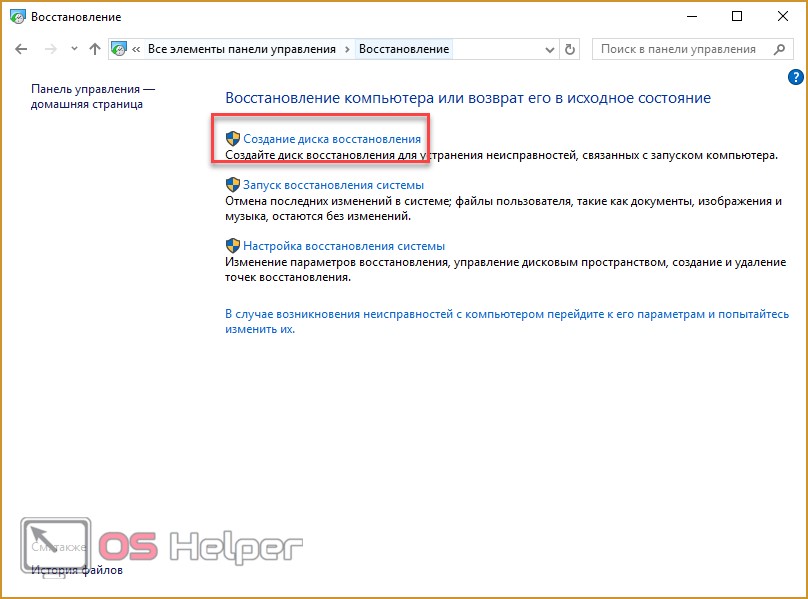Click the search magnifier icon
The image size is (808, 599).
pyautogui.click(x=780, y=49)
